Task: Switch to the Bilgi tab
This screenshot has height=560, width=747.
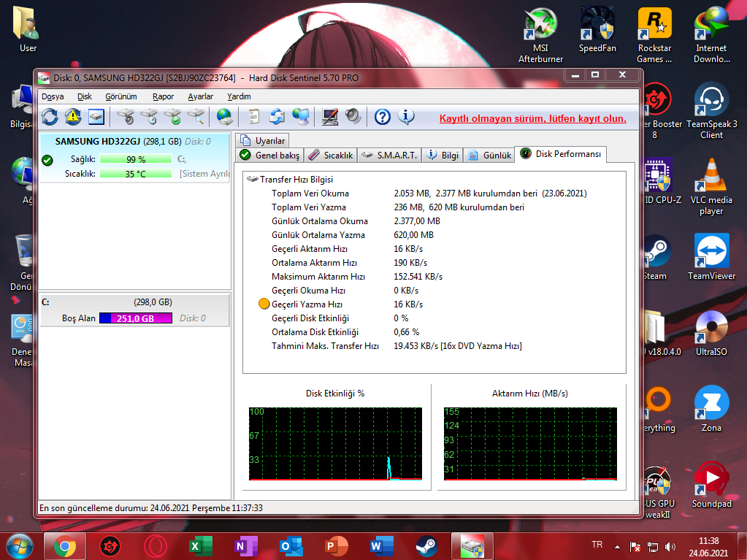Action: coord(442,156)
